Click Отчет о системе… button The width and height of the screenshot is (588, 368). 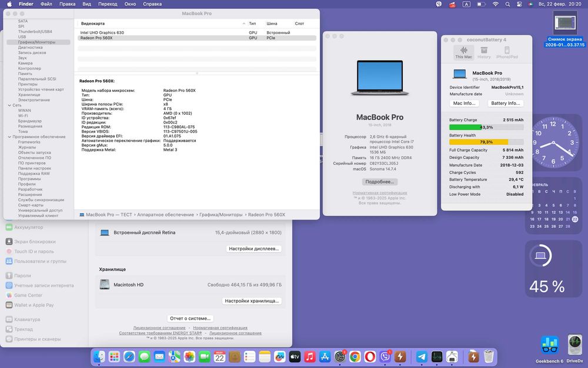click(190, 319)
